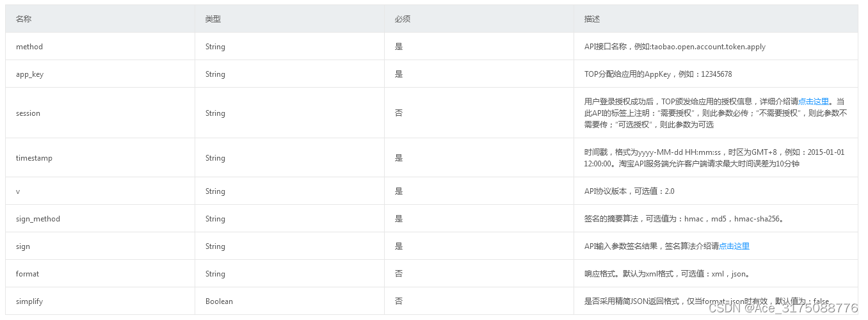
Task: Select the method parameter name cell
Action: (100, 47)
